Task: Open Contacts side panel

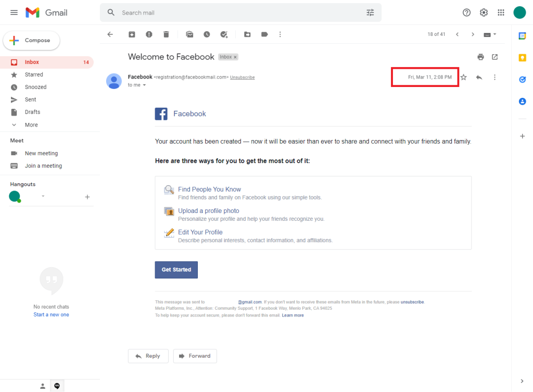Action: pos(523,102)
